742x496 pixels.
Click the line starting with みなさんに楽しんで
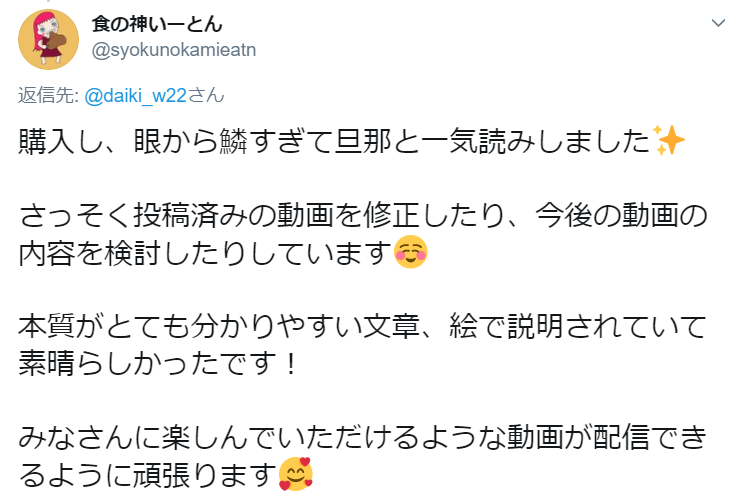click(x=362, y=437)
